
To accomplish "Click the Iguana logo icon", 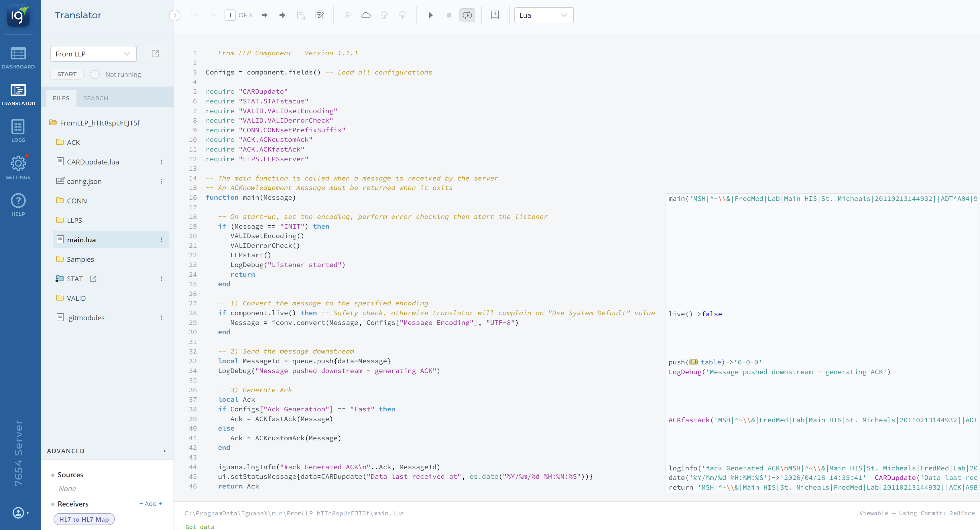I will [x=18, y=15].
